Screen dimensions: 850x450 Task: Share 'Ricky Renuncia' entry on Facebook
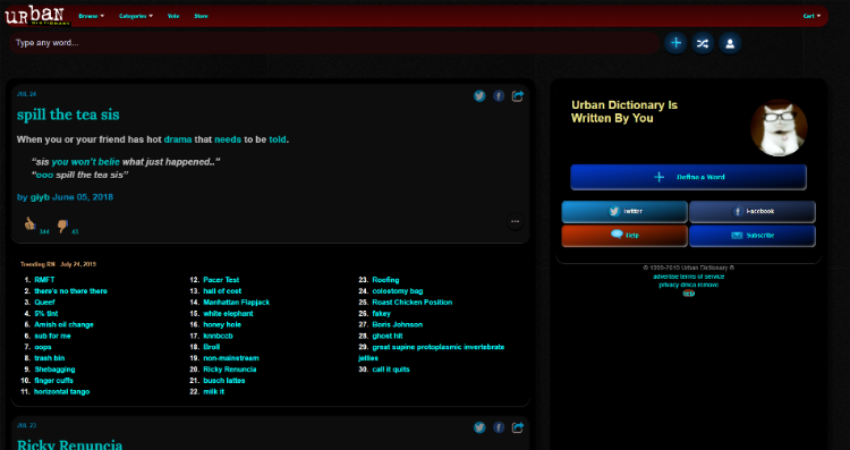coord(499,428)
